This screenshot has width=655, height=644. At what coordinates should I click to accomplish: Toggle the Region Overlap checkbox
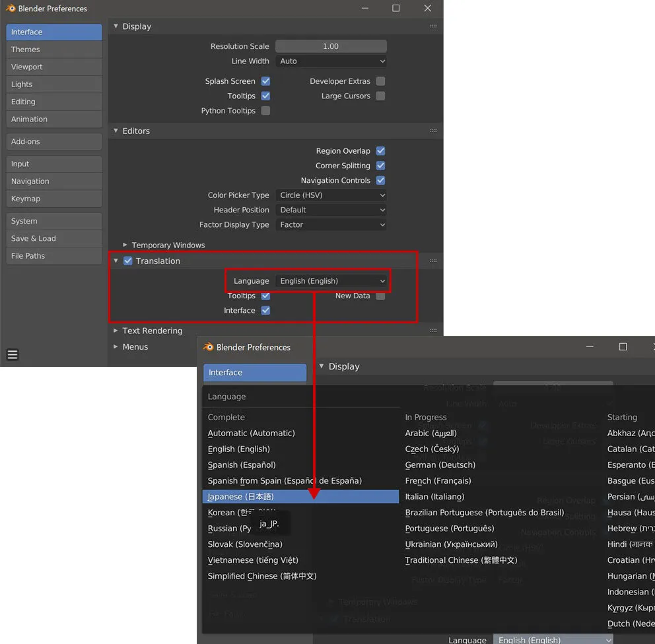(x=380, y=150)
